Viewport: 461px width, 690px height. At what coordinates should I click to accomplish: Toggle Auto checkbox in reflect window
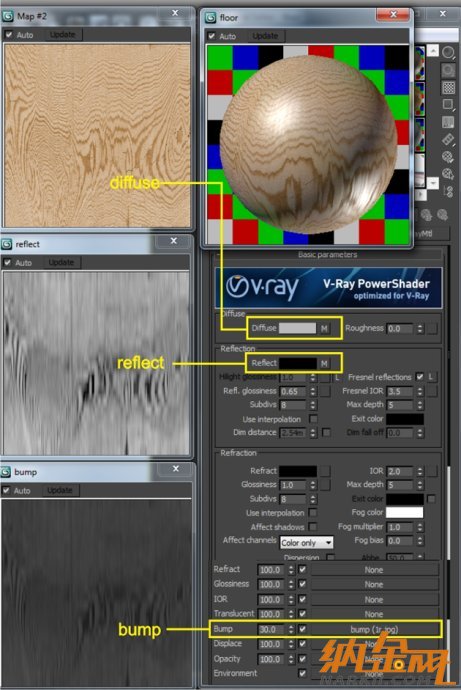pyautogui.click(x=7, y=263)
